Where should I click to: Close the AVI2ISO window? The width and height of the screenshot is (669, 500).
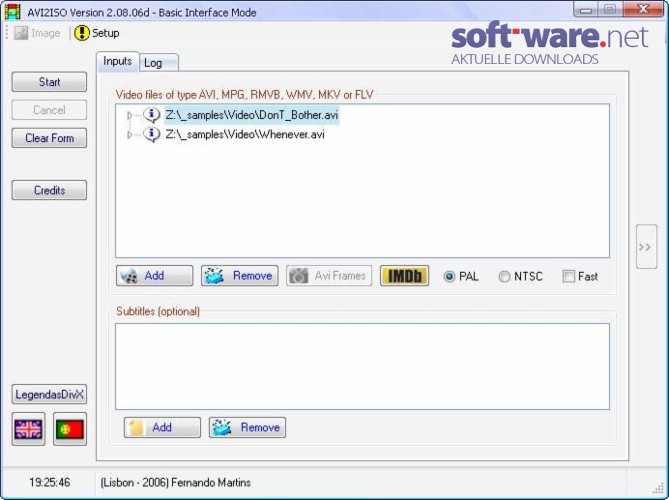[x=643, y=9]
